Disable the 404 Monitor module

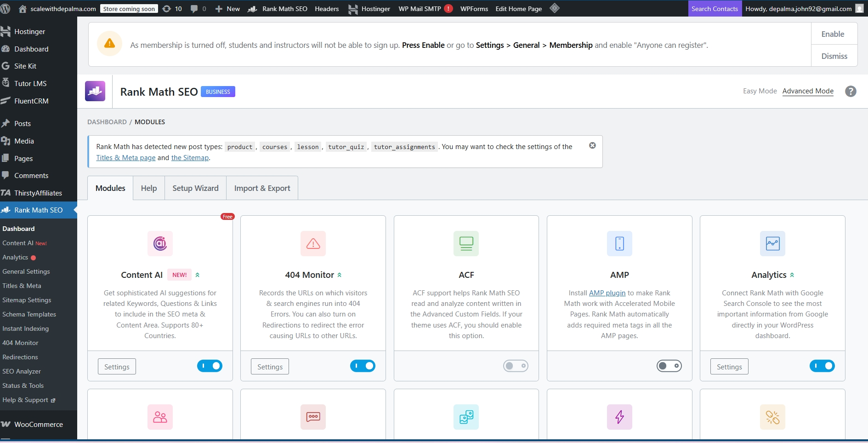click(363, 366)
